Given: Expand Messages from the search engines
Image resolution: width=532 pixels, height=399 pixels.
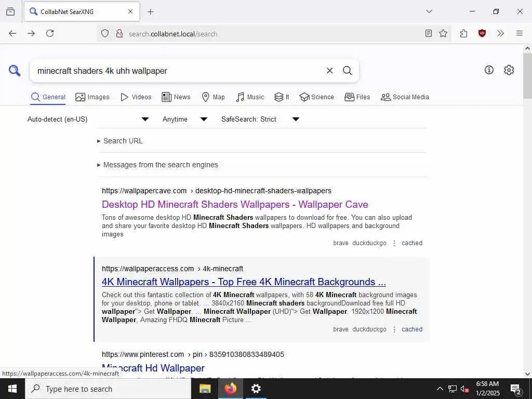Looking at the screenshot, I should (x=158, y=165).
